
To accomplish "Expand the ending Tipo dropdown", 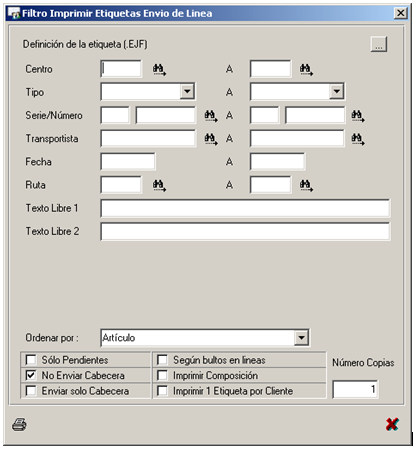I will click(337, 91).
